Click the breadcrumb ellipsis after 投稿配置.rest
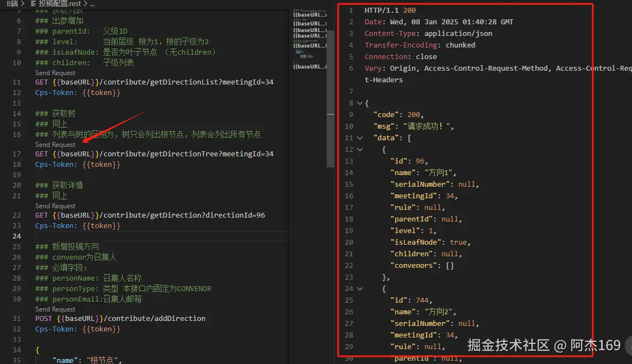This screenshot has width=632, height=364. (x=92, y=4)
